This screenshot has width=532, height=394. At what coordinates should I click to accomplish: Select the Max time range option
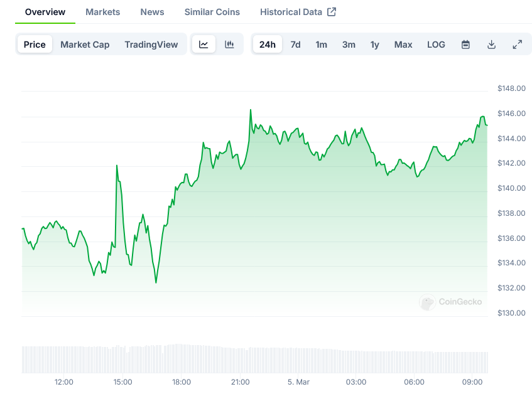[403, 44]
